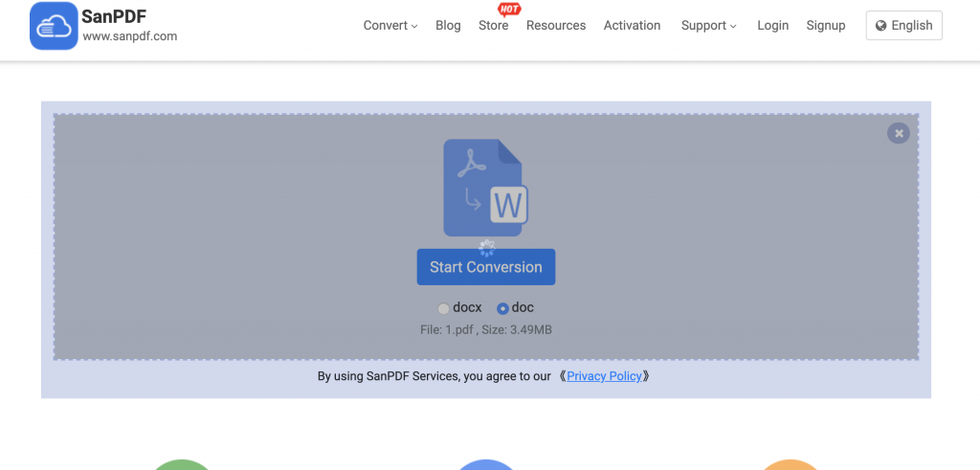The width and height of the screenshot is (980, 470).
Task: Click the File: 1.pdf, Size: 3.49MB text
Action: 485,329
